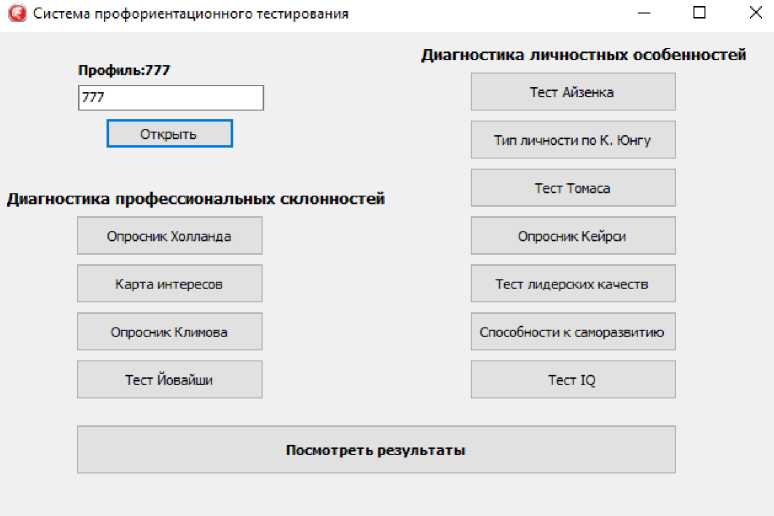Click the Профиль:777 label
774x516 pixels.
(124, 71)
